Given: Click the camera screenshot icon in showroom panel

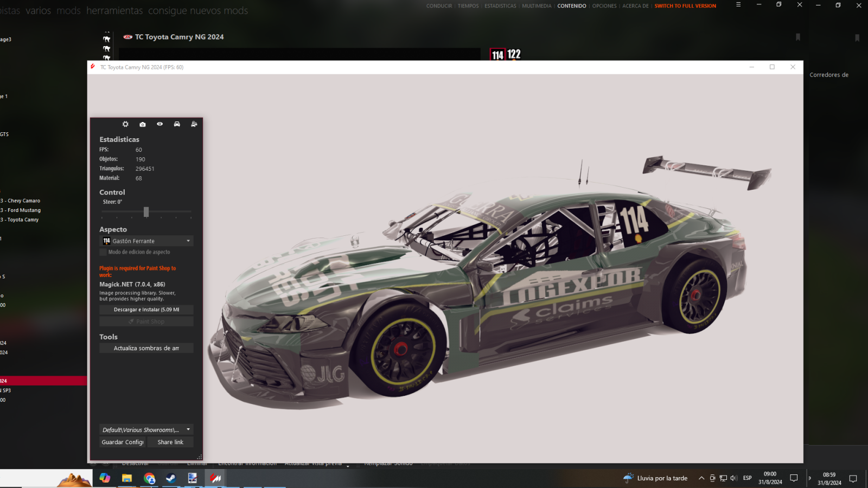Looking at the screenshot, I should [x=143, y=124].
